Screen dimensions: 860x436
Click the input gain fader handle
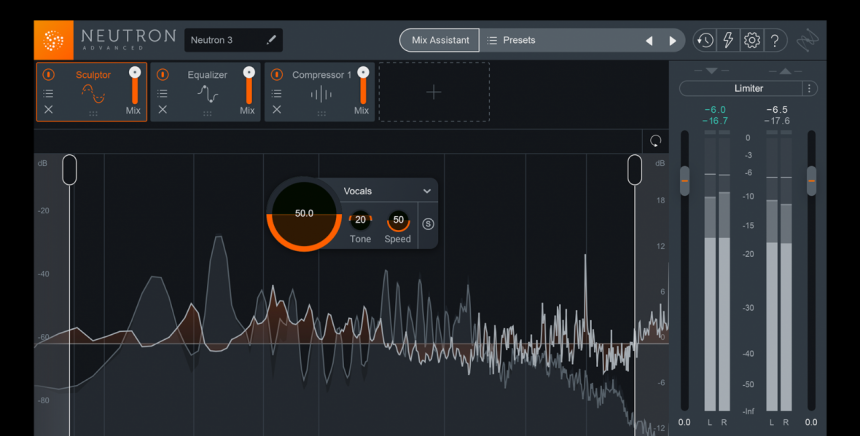point(684,180)
